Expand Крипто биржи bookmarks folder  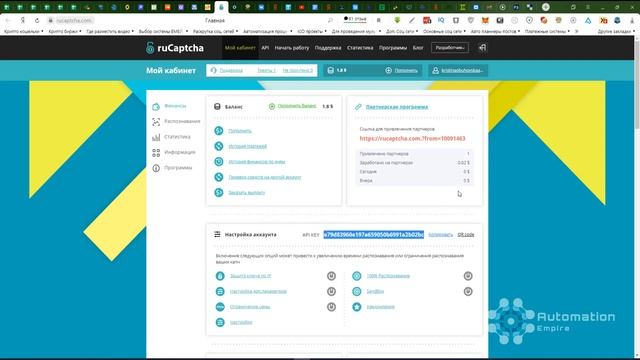64,31
